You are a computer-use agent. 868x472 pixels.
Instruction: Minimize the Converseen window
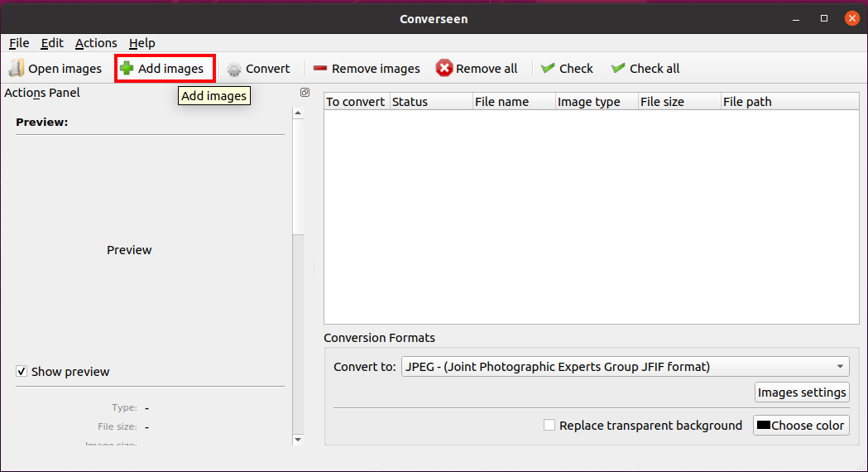pyautogui.click(x=796, y=19)
